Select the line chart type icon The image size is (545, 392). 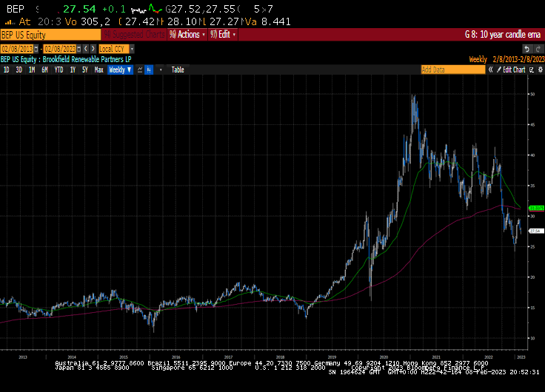pos(140,70)
